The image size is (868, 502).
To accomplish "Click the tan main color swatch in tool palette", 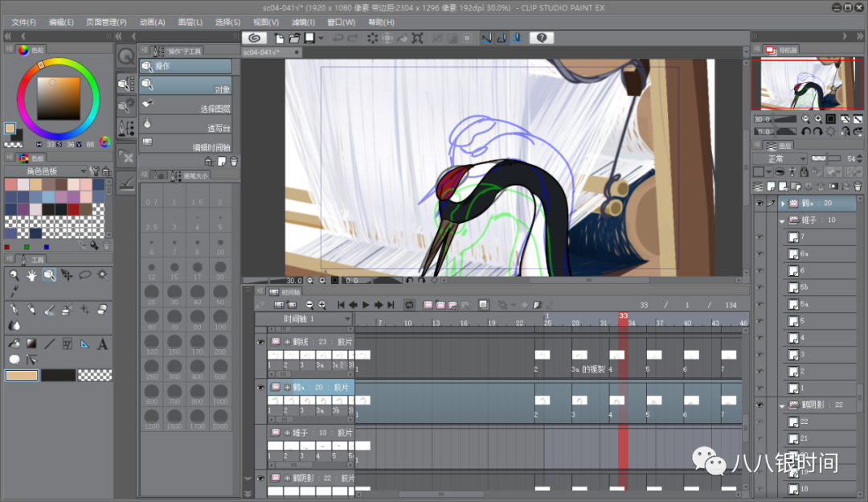I will tap(22, 375).
